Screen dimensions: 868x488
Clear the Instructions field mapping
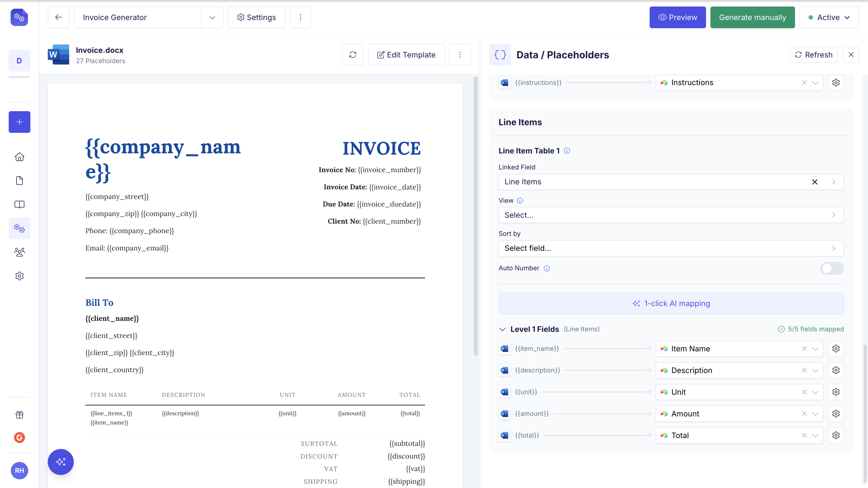pyautogui.click(x=804, y=82)
